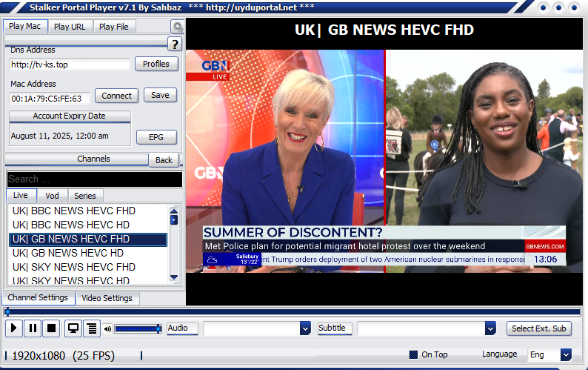The image size is (588, 370).
Task: Click the video playback area
Action: tap(384, 162)
